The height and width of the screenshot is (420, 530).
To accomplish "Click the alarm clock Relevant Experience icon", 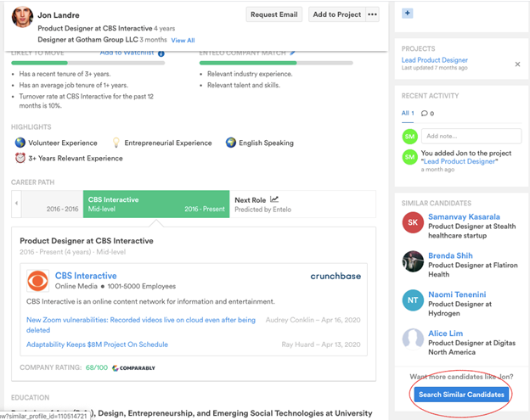I will click(20, 158).
